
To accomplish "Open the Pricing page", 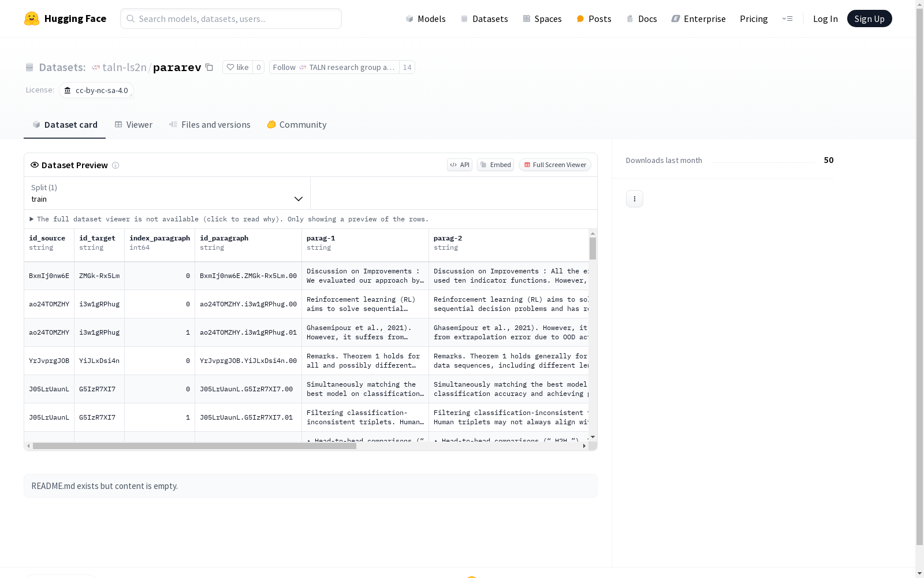I will pyautogui.click(x=754, y=18).
